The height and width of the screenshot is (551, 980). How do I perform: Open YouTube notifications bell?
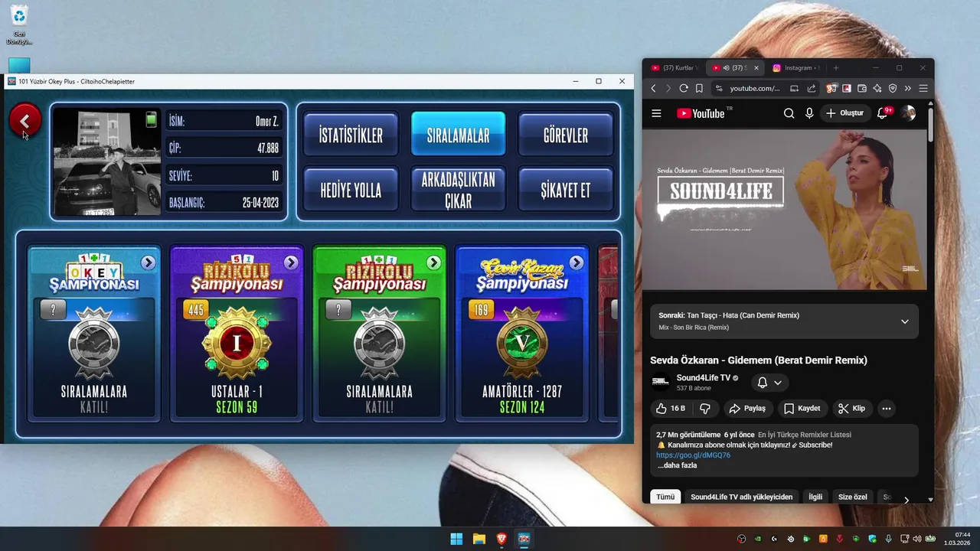point(882,113)
